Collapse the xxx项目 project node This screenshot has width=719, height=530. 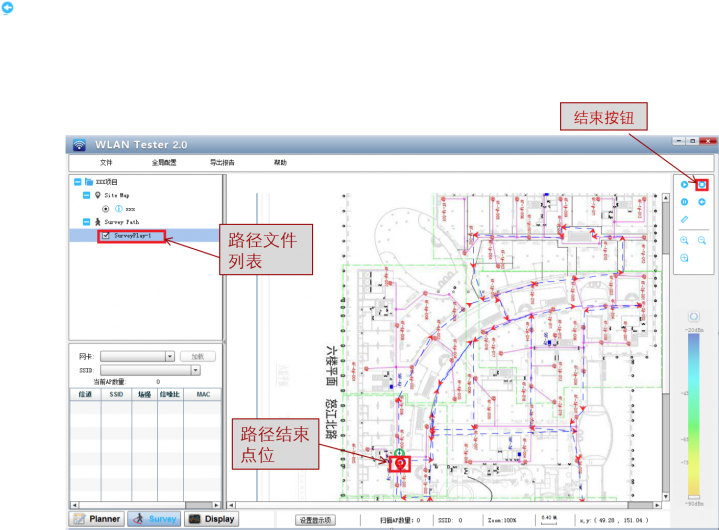tap(77, 182)
